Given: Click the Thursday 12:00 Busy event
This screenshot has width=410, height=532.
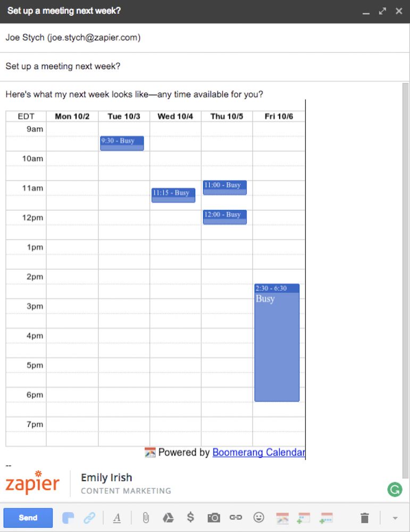Looking at the screenshot, I should coord(224,217).
